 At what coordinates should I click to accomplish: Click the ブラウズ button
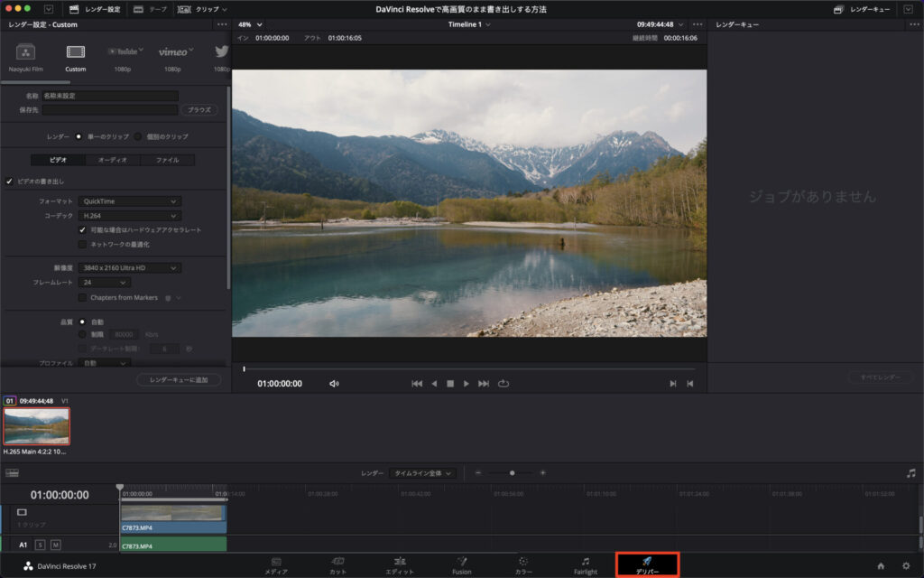[199, 109]
